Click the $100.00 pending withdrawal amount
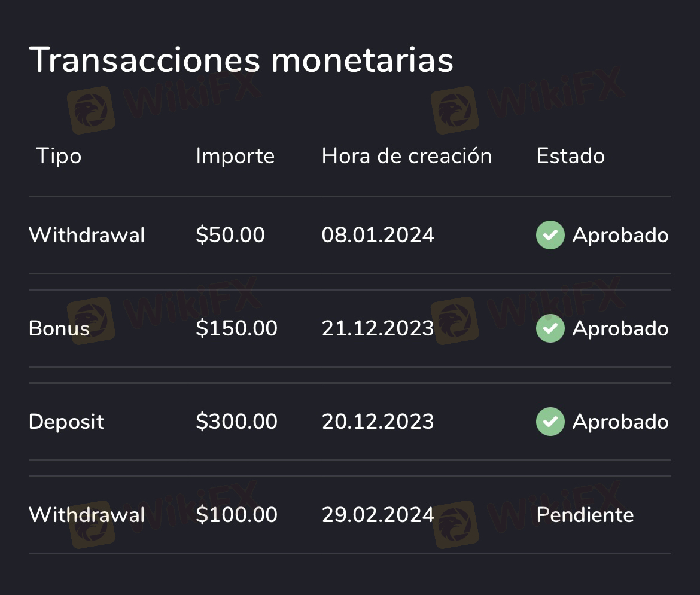Image resolution: width=700 pixels, height=595 pixels. tap(236, 515)
